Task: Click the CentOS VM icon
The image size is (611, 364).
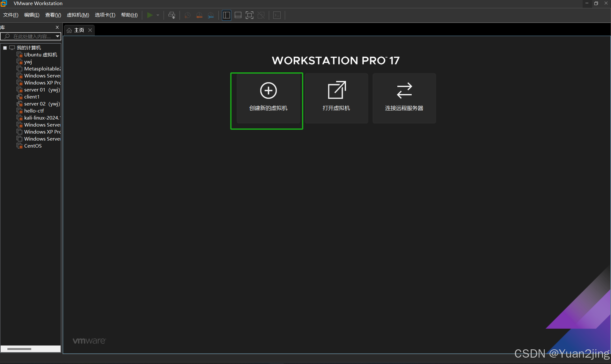Action: tap(19, 146)
